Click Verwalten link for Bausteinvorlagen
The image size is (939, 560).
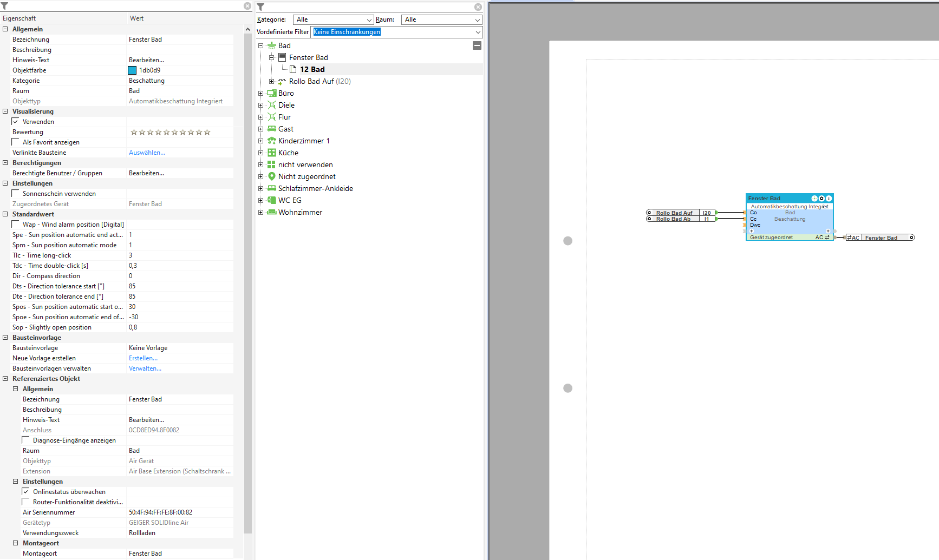(145, 368)
